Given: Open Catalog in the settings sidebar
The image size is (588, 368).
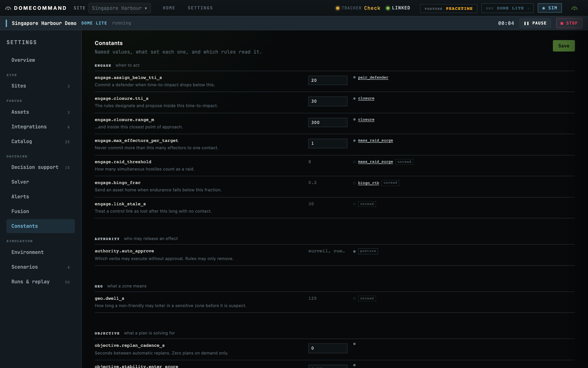Looking at the screenshot, I should [41, 142].
